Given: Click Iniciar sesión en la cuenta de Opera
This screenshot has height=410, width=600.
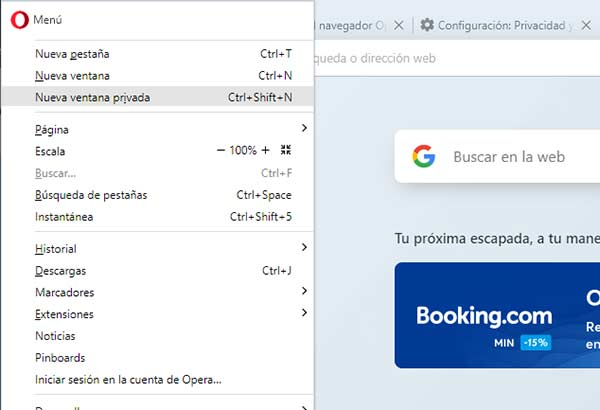Looking at the screenshot, I should (x=158, y=379).
